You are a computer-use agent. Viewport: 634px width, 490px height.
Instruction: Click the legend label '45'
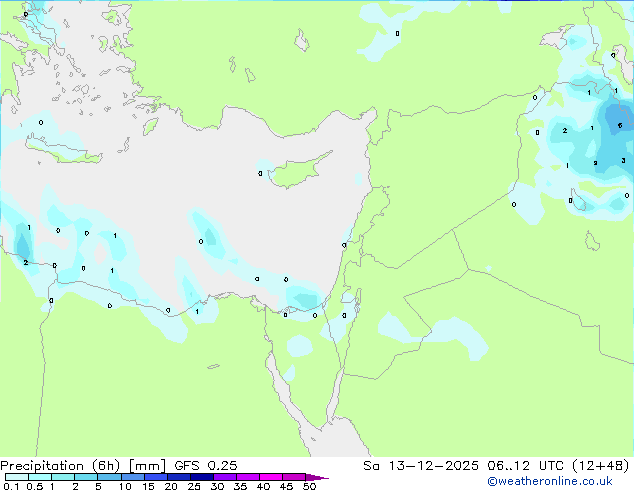coord(287,486)
